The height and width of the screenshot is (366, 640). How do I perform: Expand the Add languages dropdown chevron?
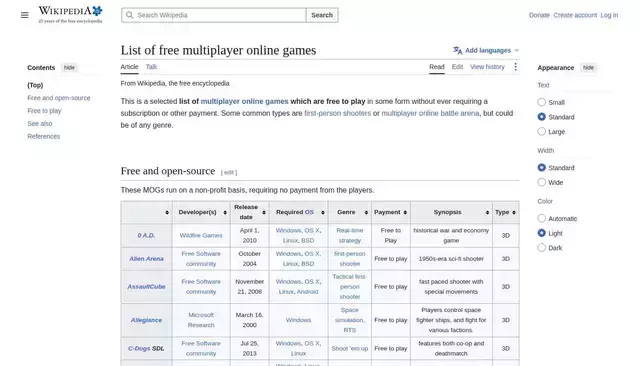point(516,50)
